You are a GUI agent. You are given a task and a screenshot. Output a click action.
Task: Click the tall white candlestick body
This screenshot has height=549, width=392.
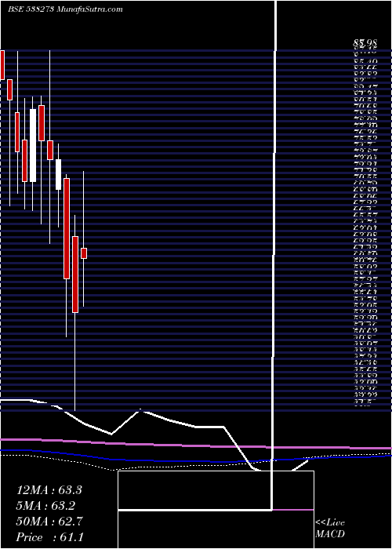[33, 145]
